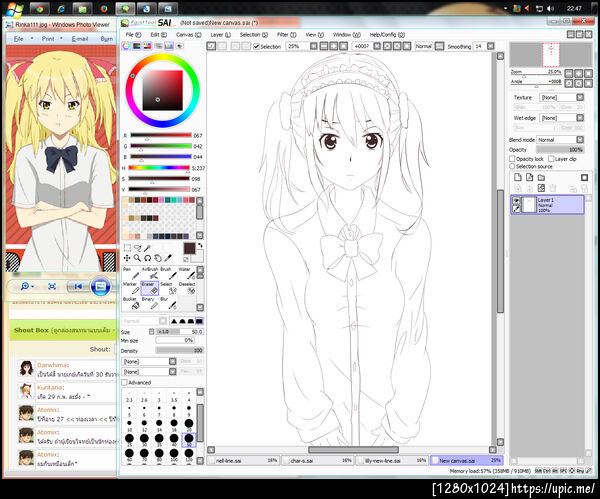Select brush size 30 preset
This screenshot has width=600, height=499.
point(144,439)
